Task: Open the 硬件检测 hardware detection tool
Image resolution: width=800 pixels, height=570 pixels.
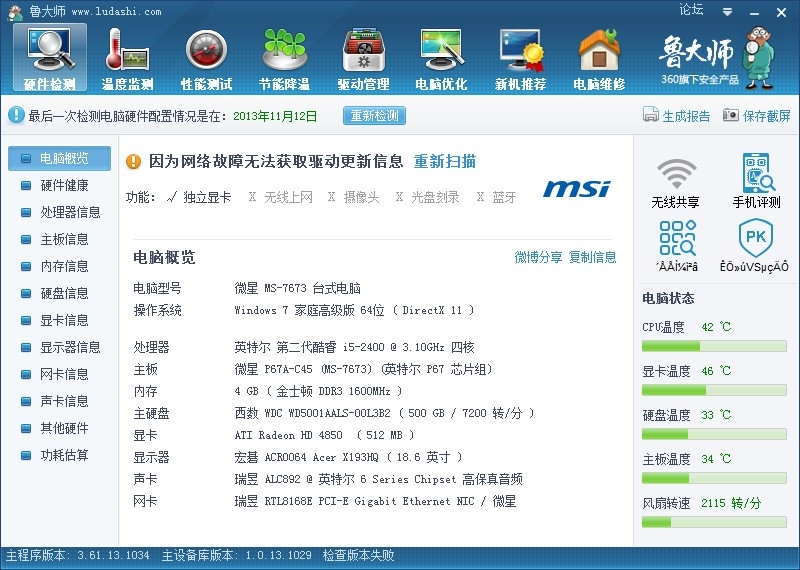Action: (49, 58)
